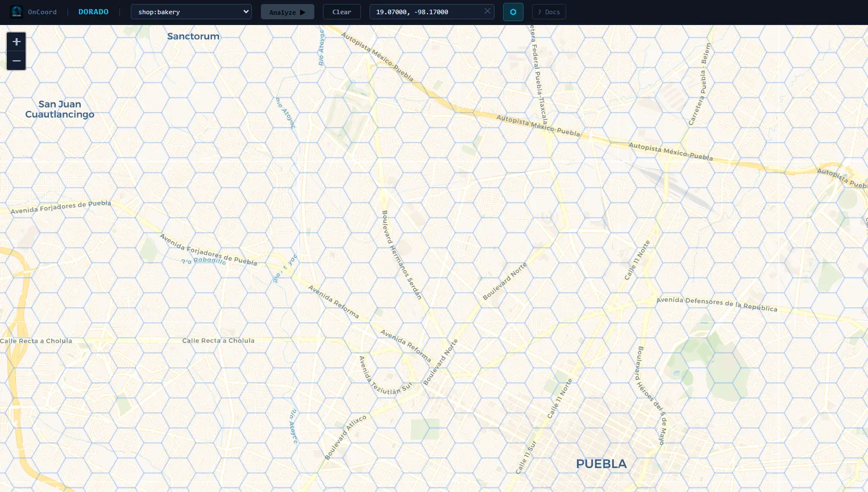Focus the coordinates input field
The height and width of the screenshot is (492, 868).
(x=431, y=12)
